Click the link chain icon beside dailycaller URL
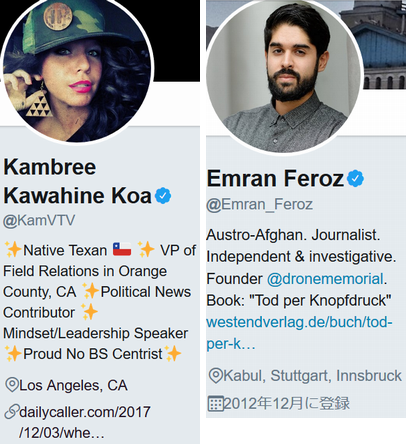This screenshot has width=408, height=444. [12, 412]
